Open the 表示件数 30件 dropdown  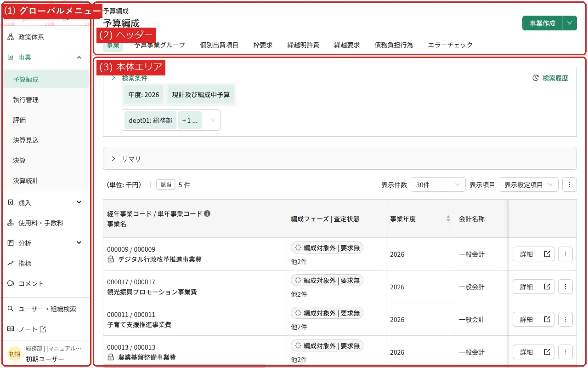pos(438,184)
